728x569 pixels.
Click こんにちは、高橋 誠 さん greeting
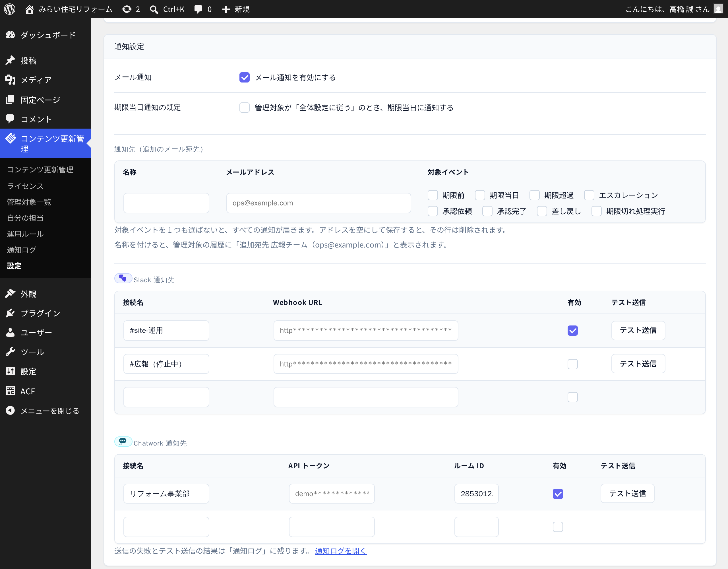[x=667, y=9]
